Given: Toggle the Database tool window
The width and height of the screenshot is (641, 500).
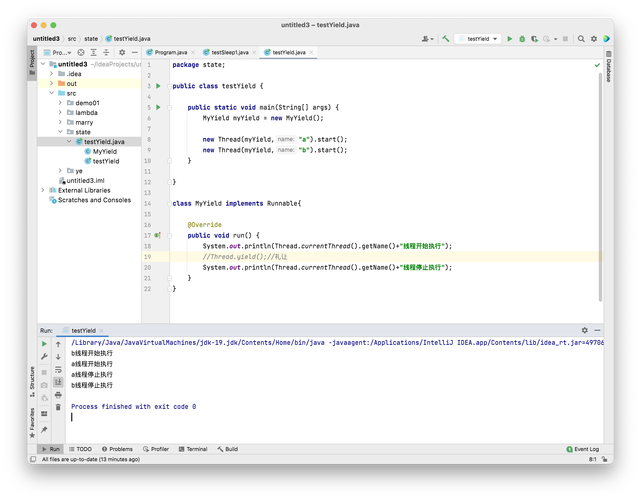Looking at the screenshot, I should 607,70.
